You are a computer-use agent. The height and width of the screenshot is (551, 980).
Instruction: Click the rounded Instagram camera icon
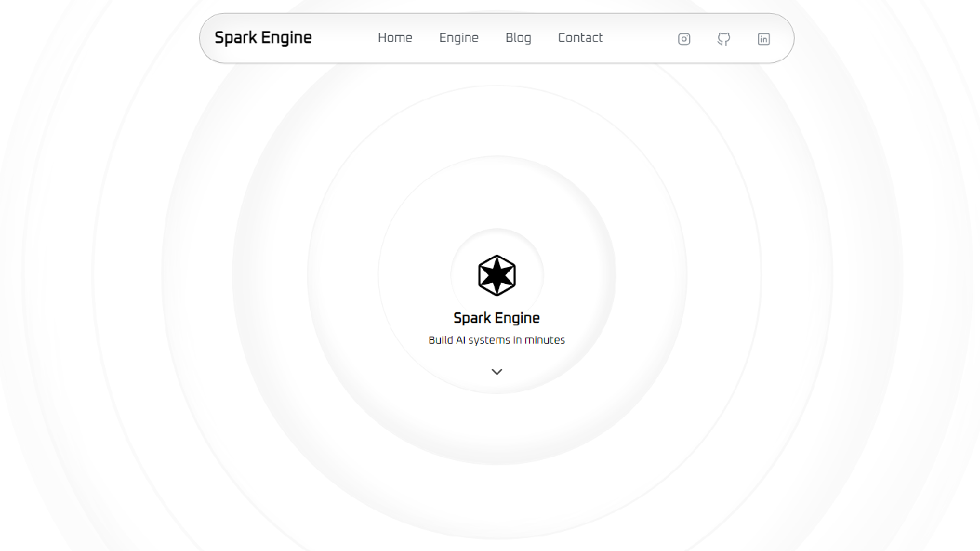pos(684,38)
